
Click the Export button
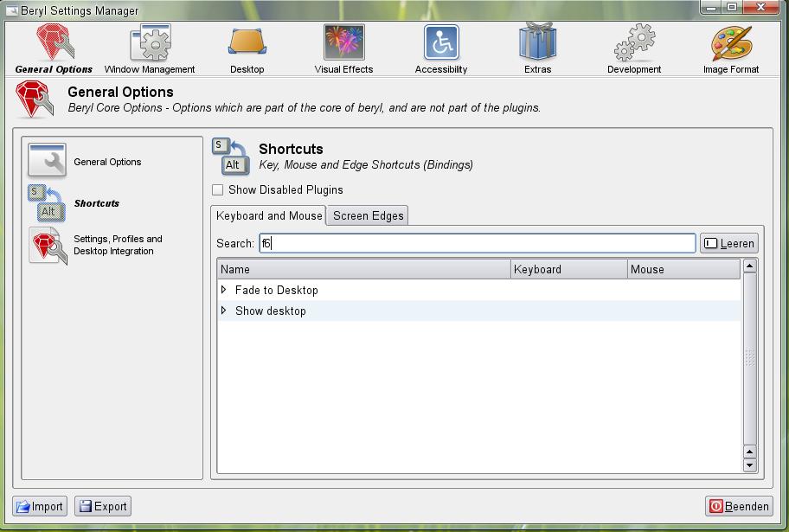click(x=103, y=506)
